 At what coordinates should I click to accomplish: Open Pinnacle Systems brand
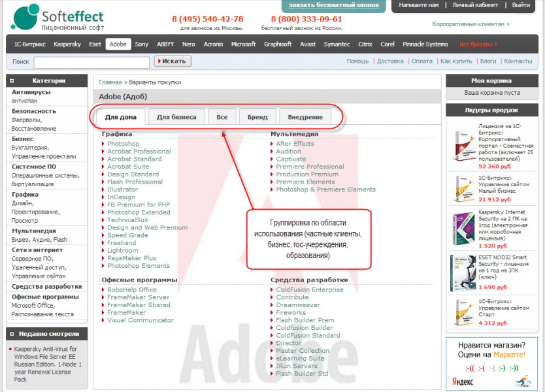[425, 44]
